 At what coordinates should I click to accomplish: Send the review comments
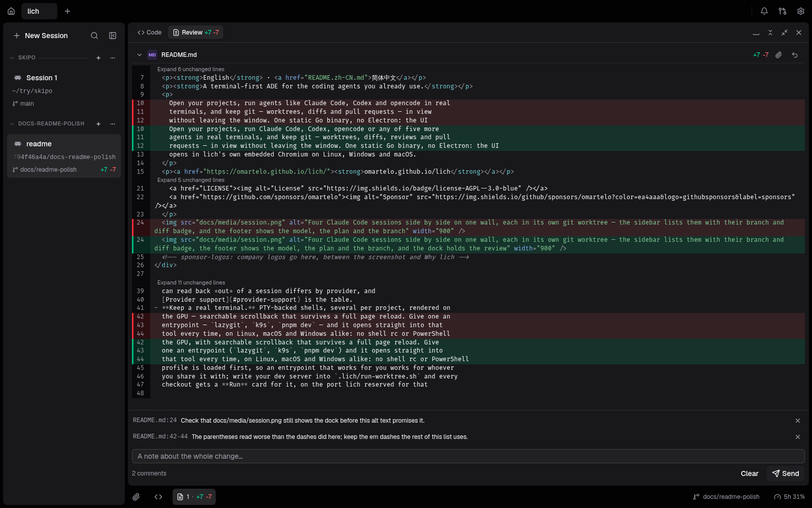pos(786,473)
